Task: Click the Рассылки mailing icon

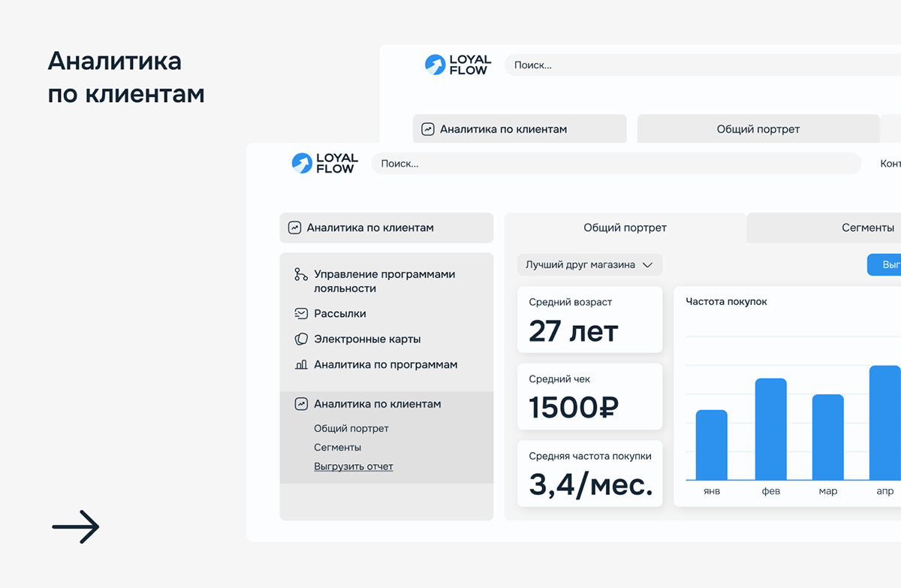Action: [301, 314]
